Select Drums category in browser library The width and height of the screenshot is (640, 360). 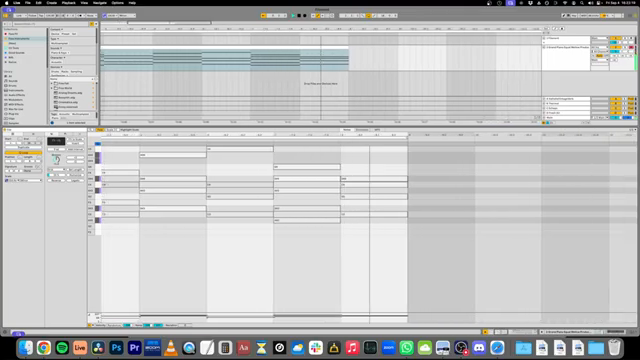pyautogui.click(x=13, y=86)
